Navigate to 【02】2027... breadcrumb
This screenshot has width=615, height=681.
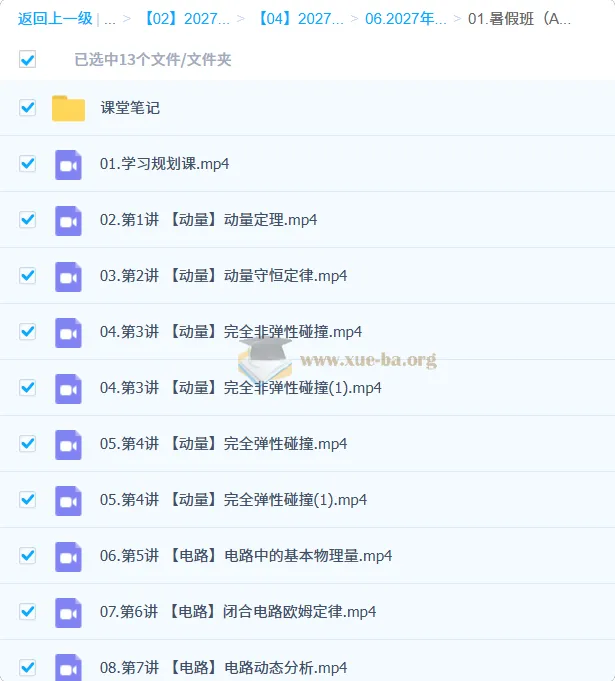(x=185, y=19)
